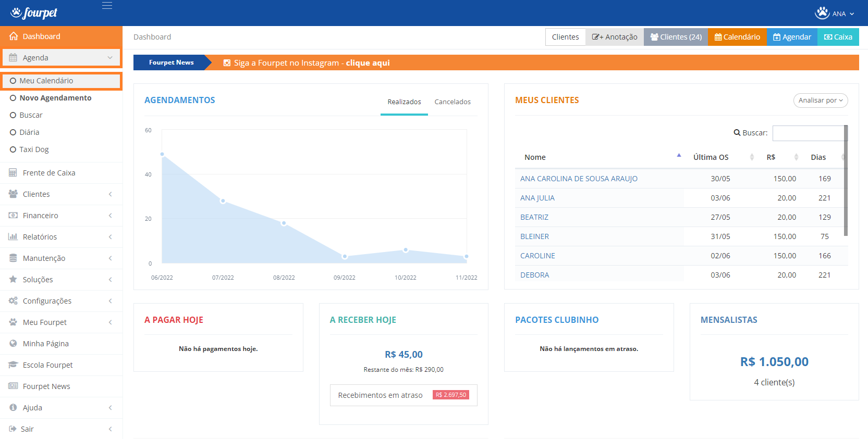
Task: Collapse the Agenda menu chevron
Action: pos(110,58)
